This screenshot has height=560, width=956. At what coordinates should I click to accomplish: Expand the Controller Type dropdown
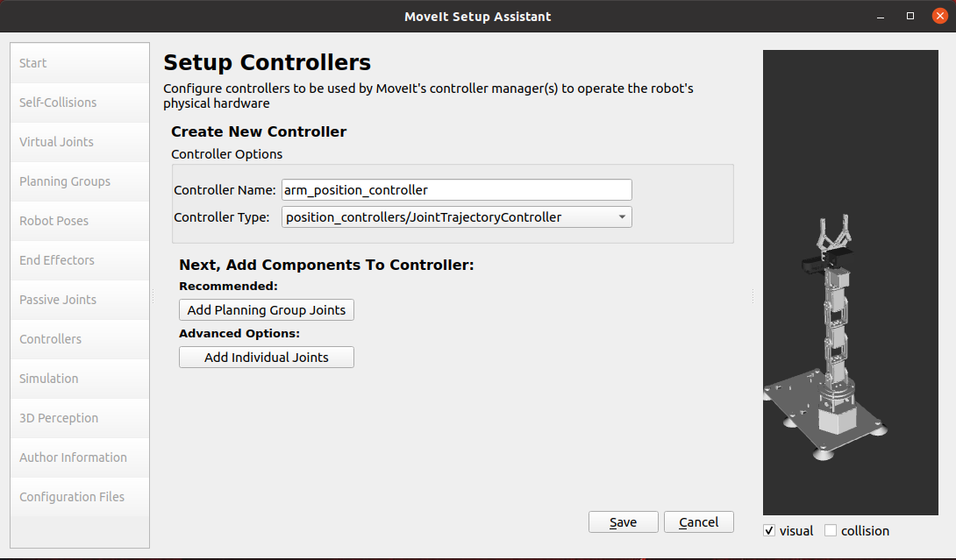457,217
